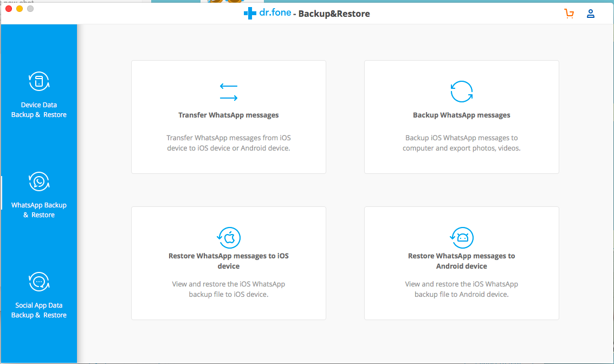The width and height of the screenshot is (614, 364).
Task: Click 'backup file to iOS device.' description
Action: [229, 294]
